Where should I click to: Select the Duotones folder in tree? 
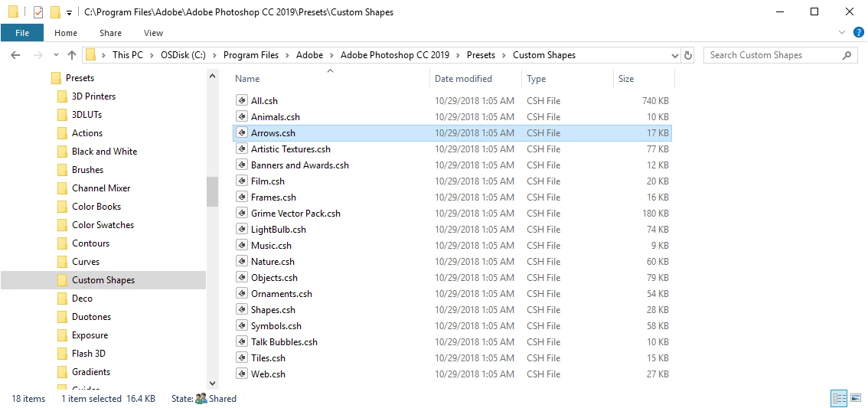(x=91, y=317)
